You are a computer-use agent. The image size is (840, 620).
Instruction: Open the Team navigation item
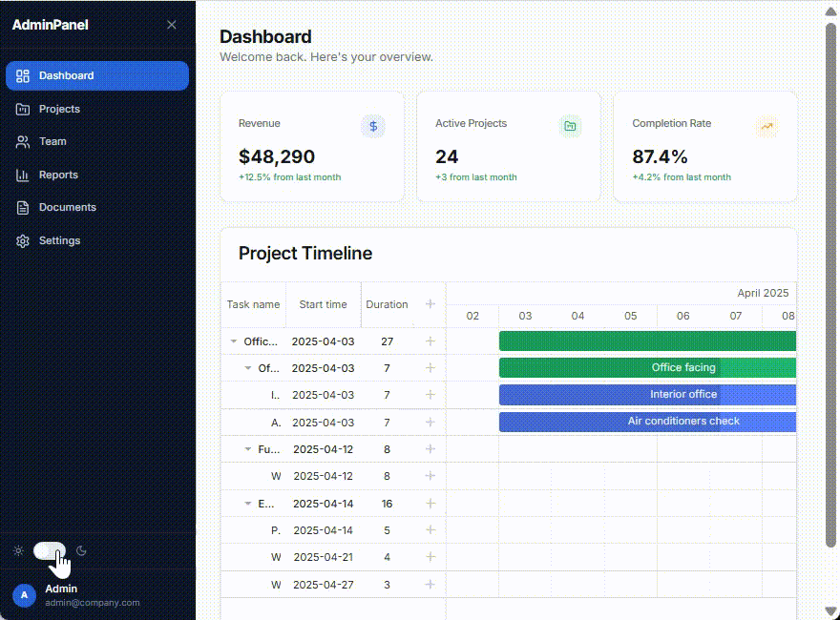[x=52, y=141]
